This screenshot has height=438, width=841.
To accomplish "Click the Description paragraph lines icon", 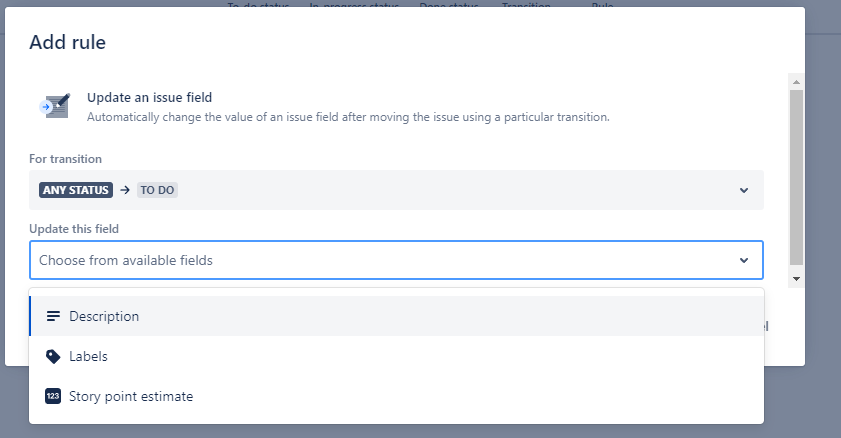I will [x=53, y=316].
